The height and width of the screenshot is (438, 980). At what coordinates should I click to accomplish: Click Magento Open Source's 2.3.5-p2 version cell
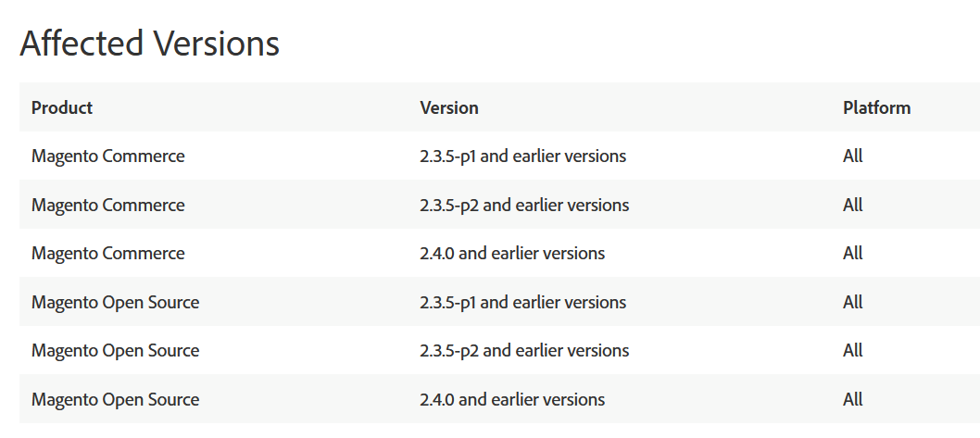coord(524,350)
